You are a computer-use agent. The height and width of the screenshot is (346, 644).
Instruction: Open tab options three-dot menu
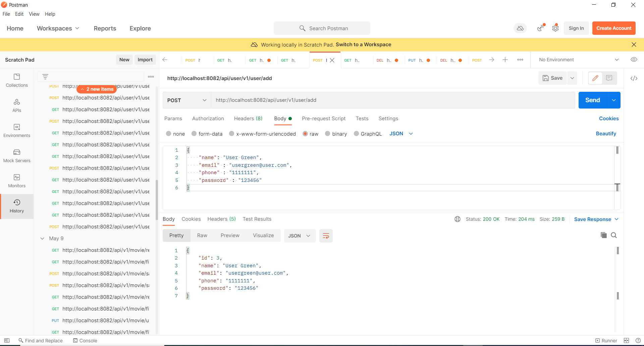520,60
